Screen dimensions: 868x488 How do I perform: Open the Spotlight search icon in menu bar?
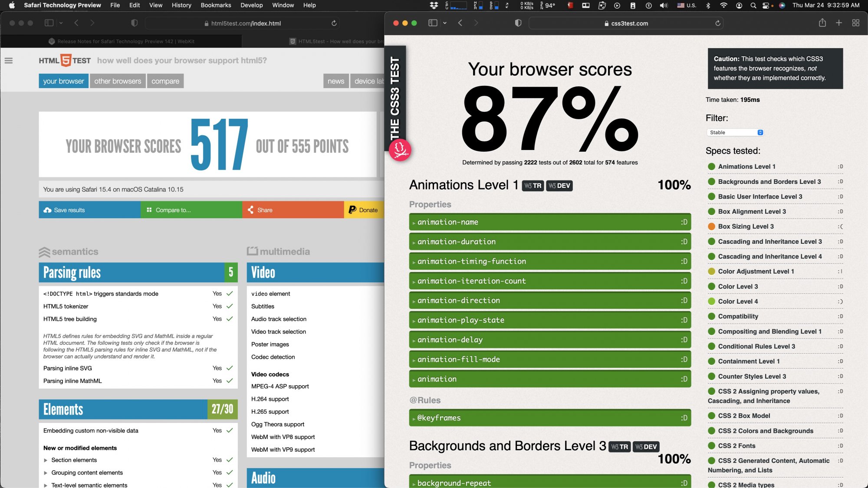pos(753,5)
